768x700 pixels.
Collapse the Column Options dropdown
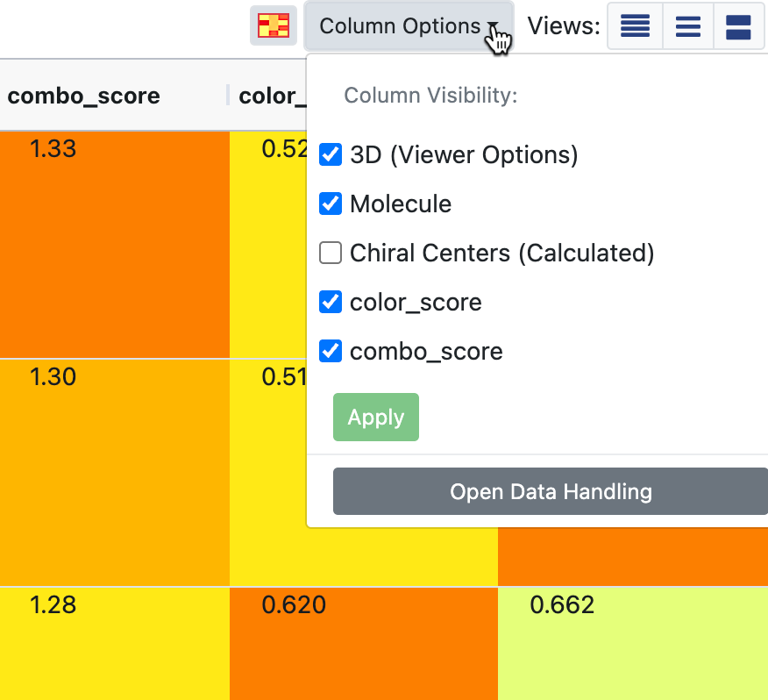[x=408, y=26]
